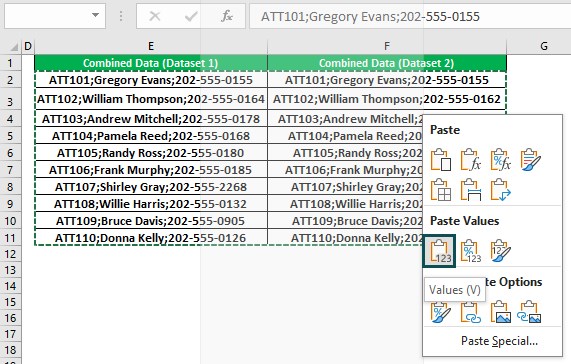Click the standard Paste icon

441,159
